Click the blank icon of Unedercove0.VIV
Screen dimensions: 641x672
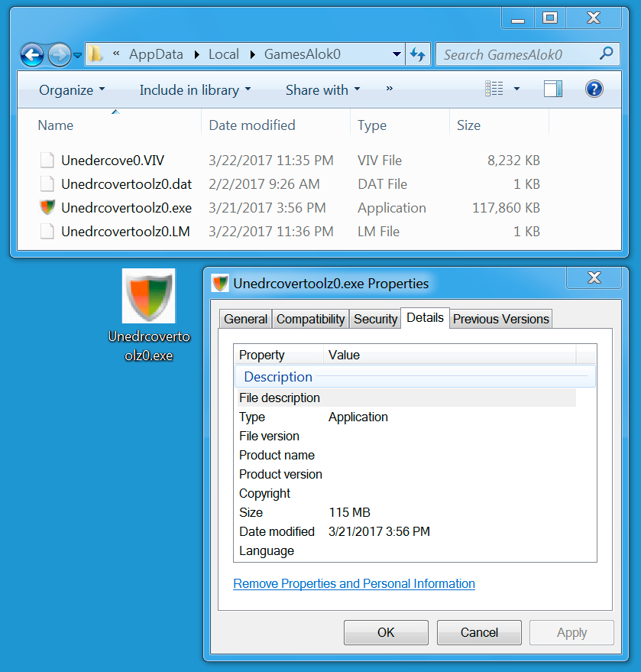(47, 161)
